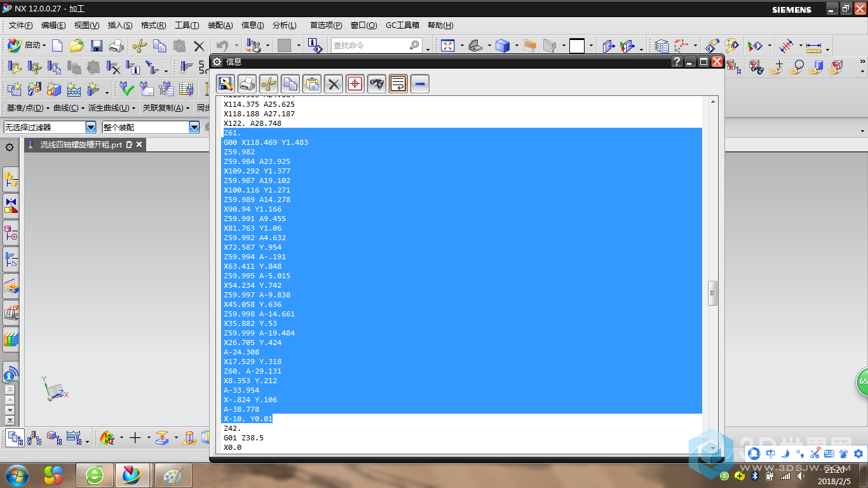Open the Operation Navigator sidebar icon

pos(11,259)
